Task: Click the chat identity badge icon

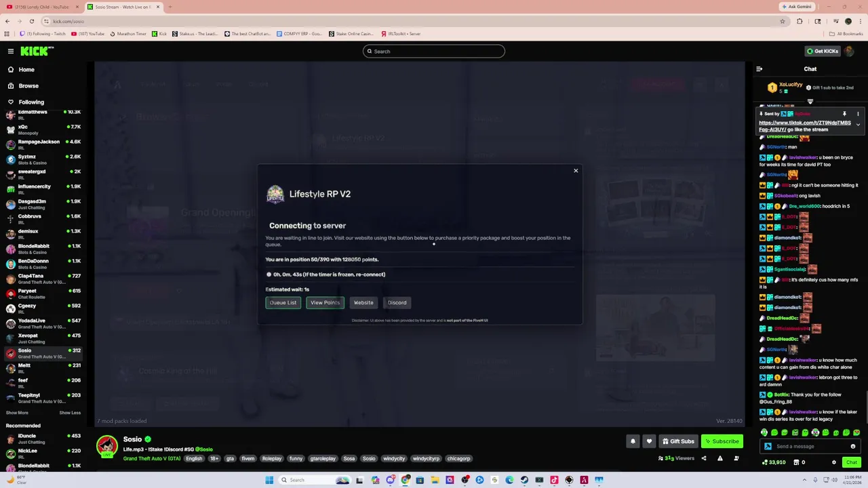Action: pos(768,446)
